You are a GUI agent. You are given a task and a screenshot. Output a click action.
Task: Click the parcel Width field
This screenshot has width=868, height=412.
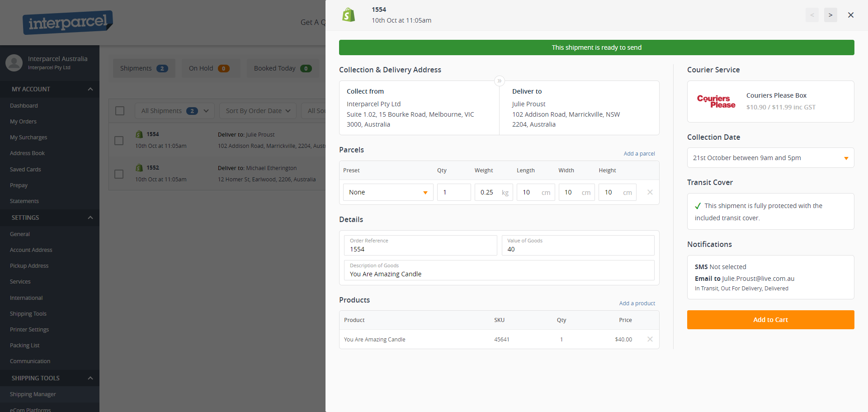[x=577, y=192]
